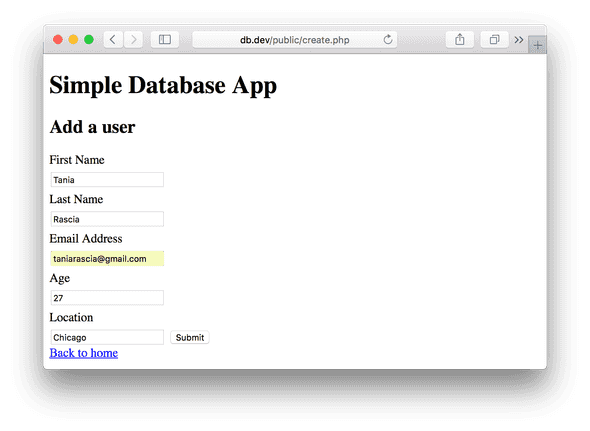Expand the toolbar overflow chevrons
The width and height of the screenshot is (590, 431).
pyautogui.click(x=519, y=40)
